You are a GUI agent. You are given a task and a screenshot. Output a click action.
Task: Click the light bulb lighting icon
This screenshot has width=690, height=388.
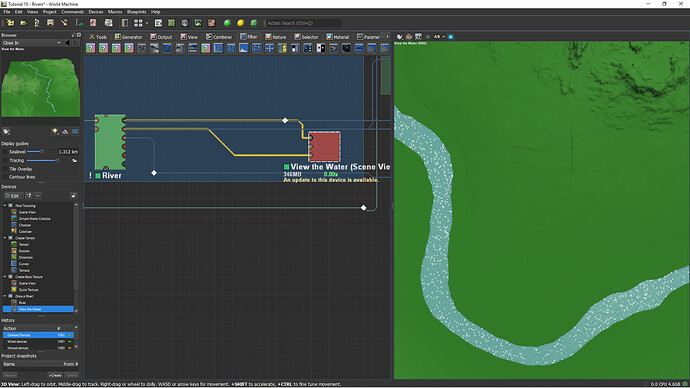pyautogui.click(x=55, y=132)
